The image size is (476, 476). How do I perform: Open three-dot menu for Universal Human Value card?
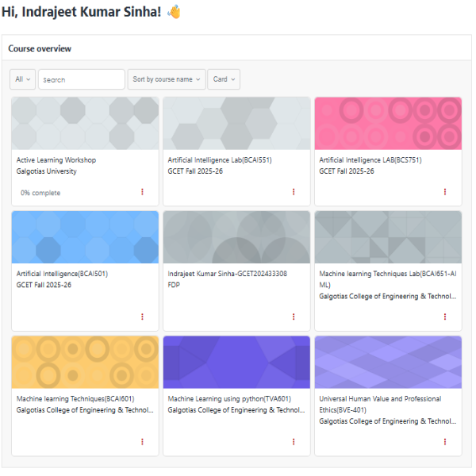pyautogui.click(x=445, y=442)
